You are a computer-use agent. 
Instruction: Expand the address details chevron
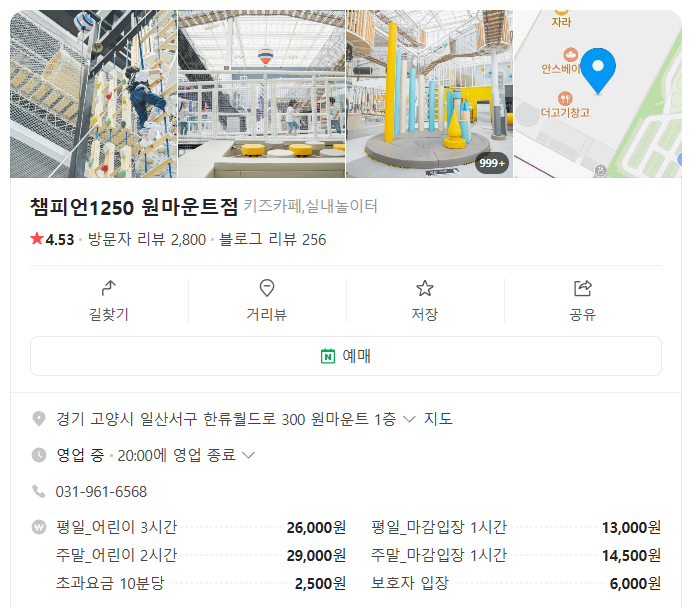point(409,419)
